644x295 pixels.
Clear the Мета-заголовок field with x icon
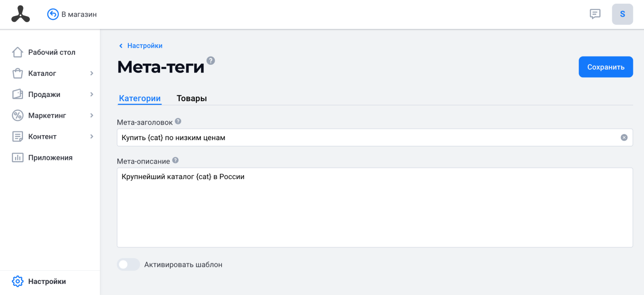(x=624, y=137)
